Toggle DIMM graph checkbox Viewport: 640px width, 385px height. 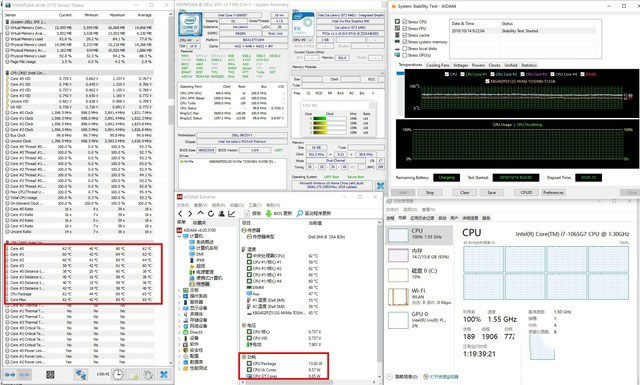(582, 74)
